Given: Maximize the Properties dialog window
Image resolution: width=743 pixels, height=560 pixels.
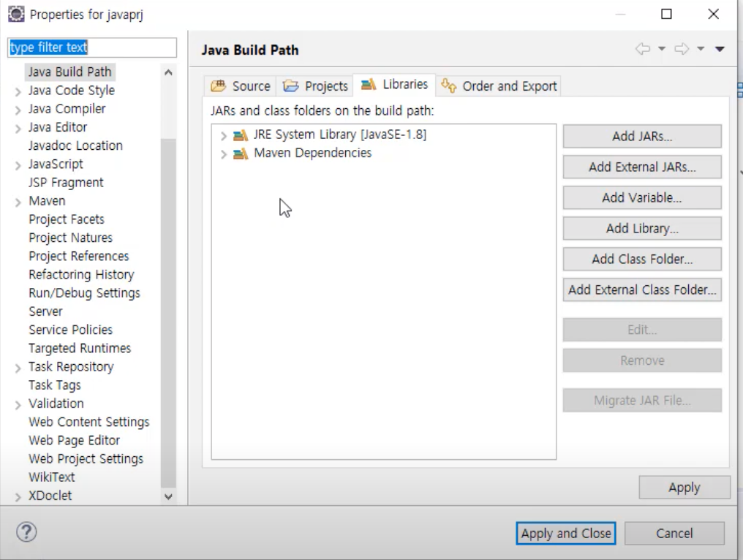Looking at the screenshot, I should [x=666, y=14].
